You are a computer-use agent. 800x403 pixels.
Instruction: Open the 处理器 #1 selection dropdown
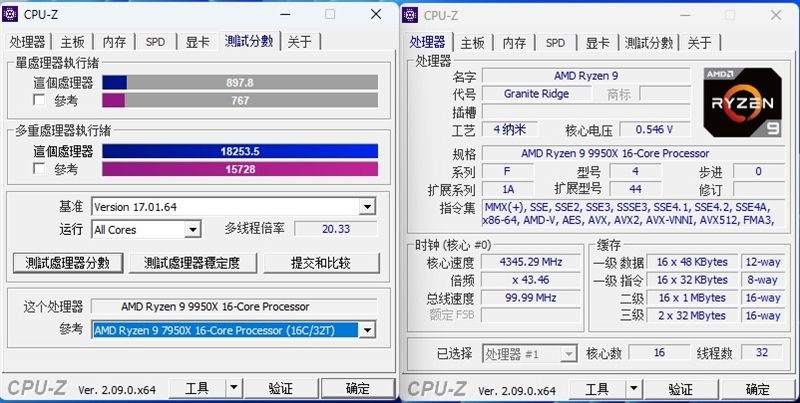tap(568, 353)
